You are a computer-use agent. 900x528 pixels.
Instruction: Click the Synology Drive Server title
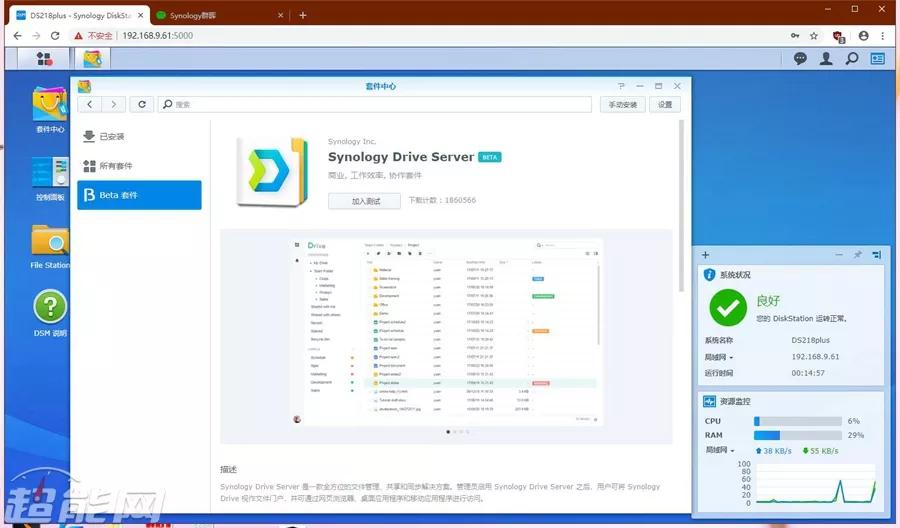click(401, 157)
